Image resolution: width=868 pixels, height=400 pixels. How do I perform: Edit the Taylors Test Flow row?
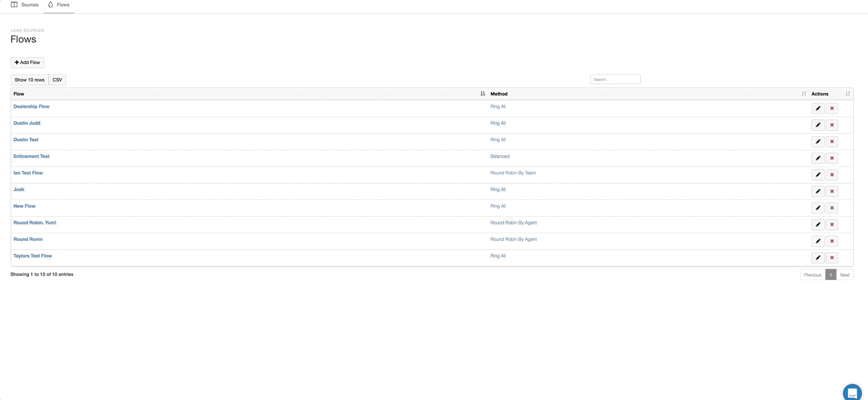tap(818, 258)
